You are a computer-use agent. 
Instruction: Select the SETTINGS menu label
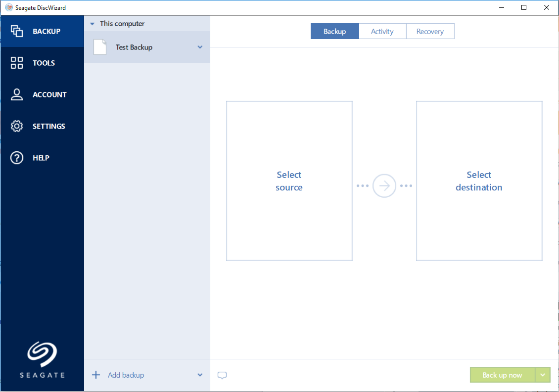pos(49,126)
